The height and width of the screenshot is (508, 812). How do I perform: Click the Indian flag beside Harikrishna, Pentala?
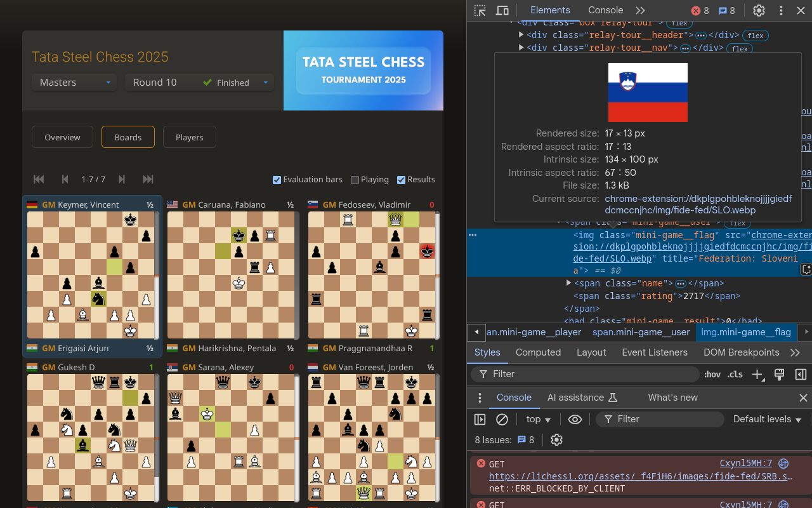172,348
